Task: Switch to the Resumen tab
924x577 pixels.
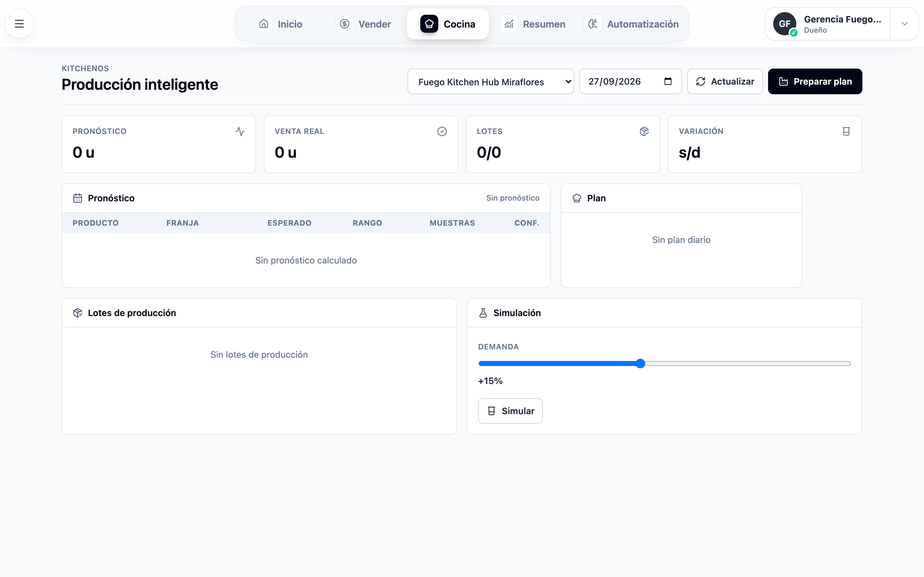Action: pyautogui.click(x=533, y=24)
